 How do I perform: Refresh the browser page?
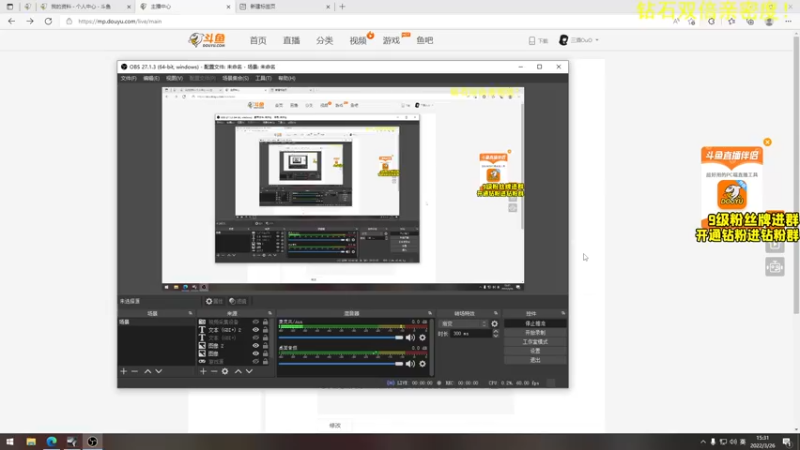(48, 21)
